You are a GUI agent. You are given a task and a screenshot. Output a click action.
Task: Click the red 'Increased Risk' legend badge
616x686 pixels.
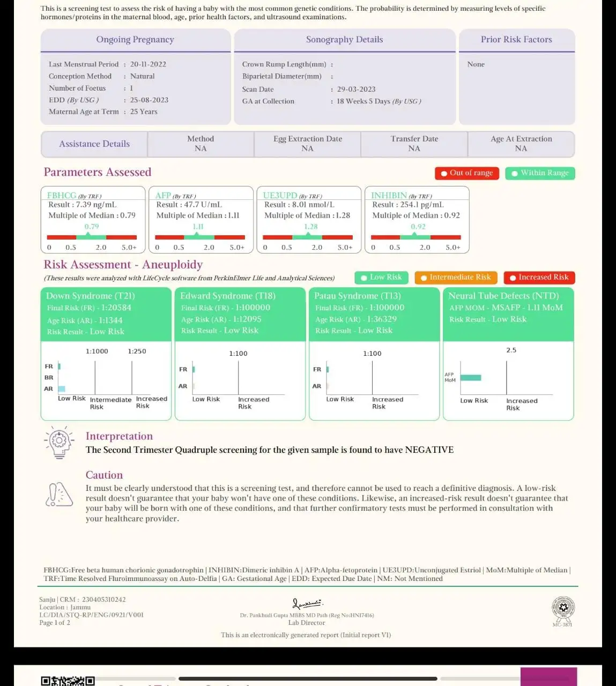pyautogui.click(x=539, y=278)
